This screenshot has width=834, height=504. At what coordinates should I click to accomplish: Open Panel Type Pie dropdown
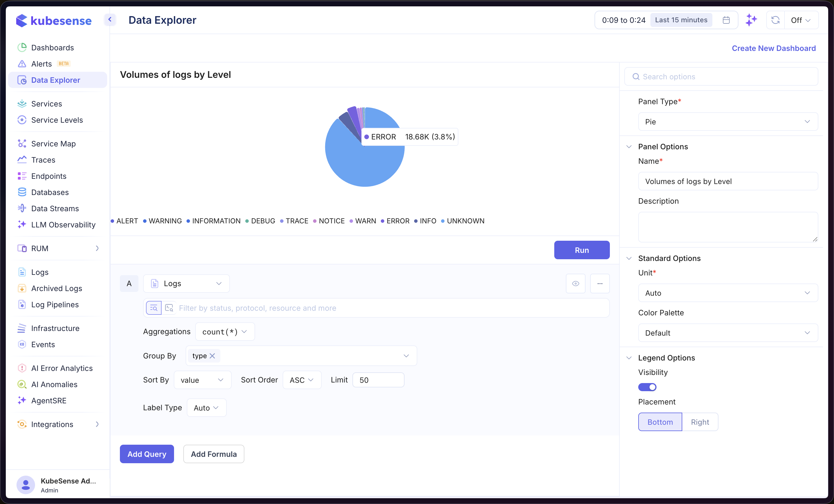tap(728, 122)
